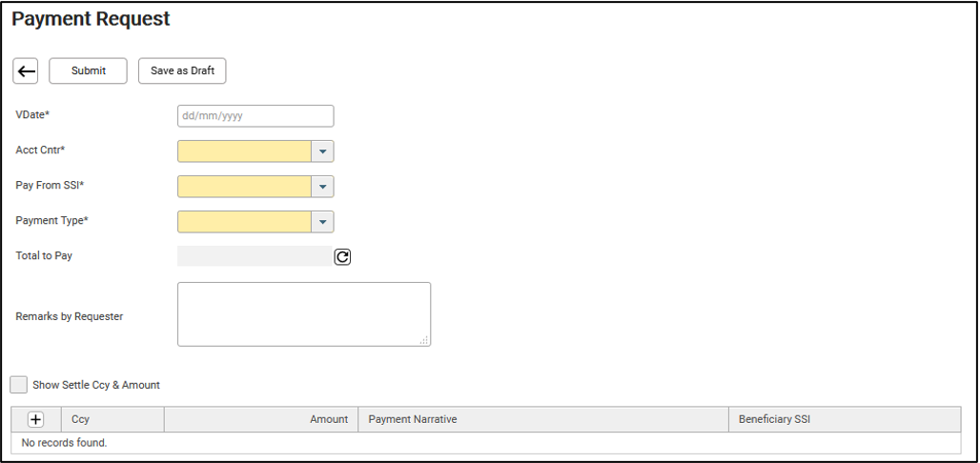Grab the Remarks textarea resize handle

tap(424, 340)
